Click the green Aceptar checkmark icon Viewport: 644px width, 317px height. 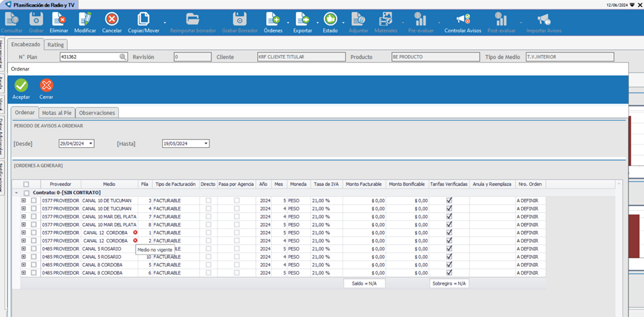[21, 85]
